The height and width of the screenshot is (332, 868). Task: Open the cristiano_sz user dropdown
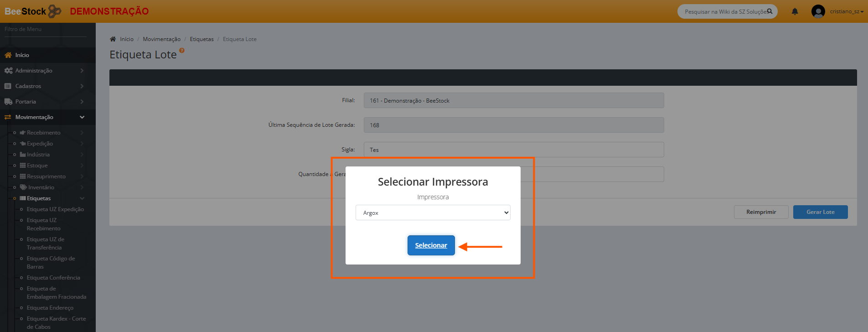click(x=847, y=11)
